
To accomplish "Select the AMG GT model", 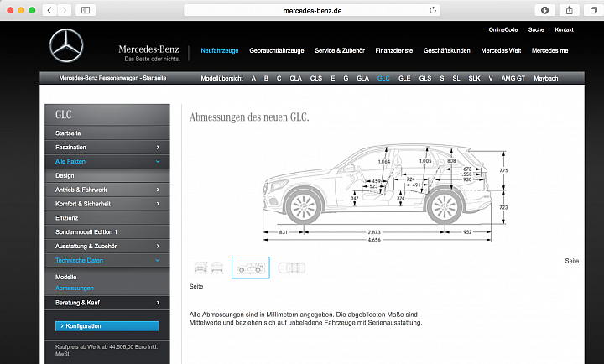I will pos(513,78).
